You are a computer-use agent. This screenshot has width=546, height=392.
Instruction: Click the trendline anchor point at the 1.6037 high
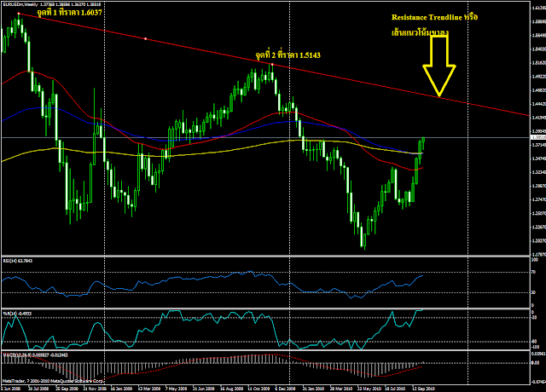point(19,14)
